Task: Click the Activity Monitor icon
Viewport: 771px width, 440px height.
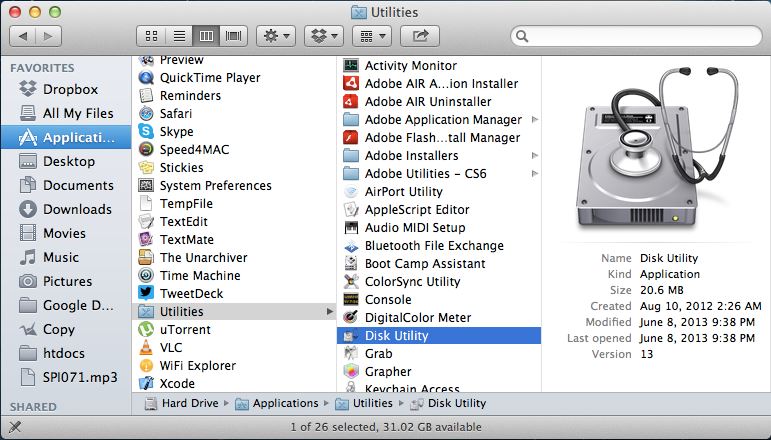Action: (x=351, y=65)
